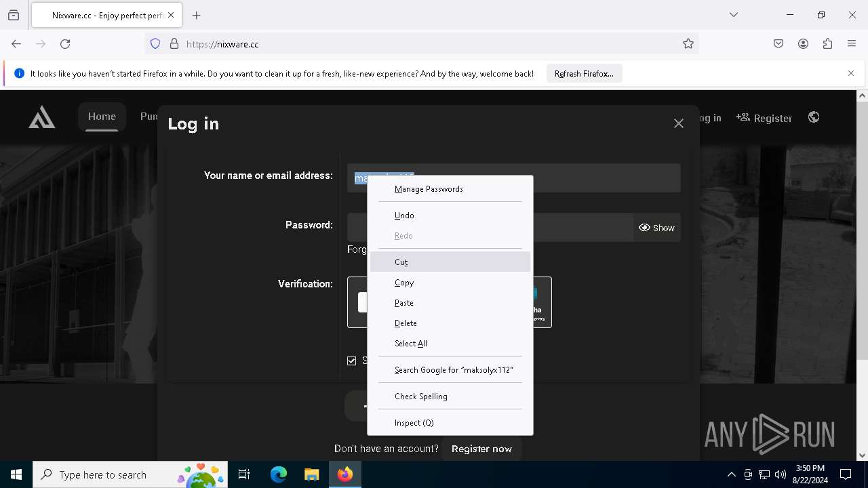Search Google for "maksolyx112"
This screenshot has height=488, width=868.
(450, 370)
